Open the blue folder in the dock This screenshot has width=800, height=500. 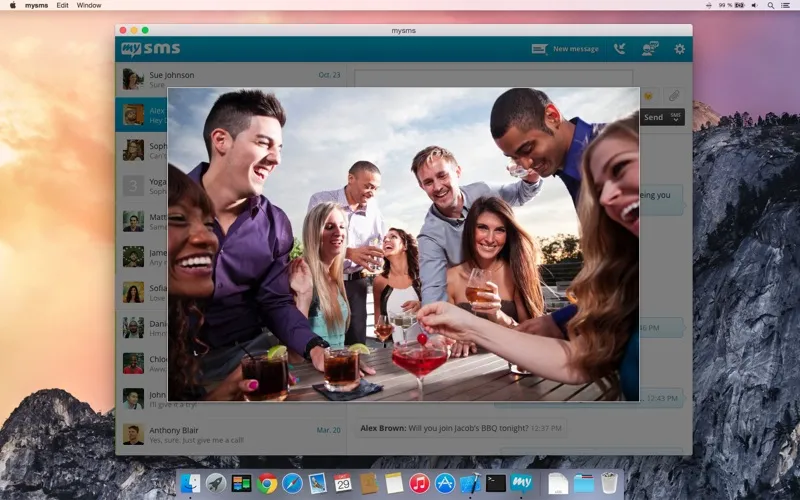coord(584,483)
